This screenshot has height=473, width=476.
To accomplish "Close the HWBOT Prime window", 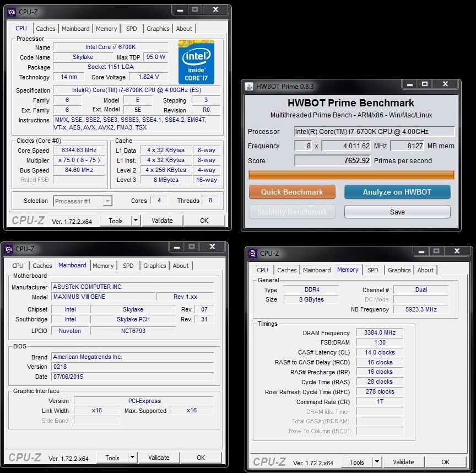I will pos(445,84).
